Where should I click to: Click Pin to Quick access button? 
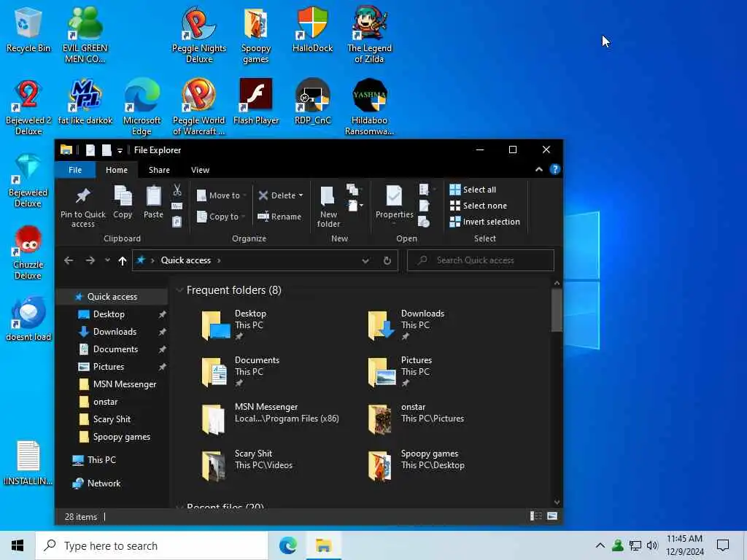point(83,206)
